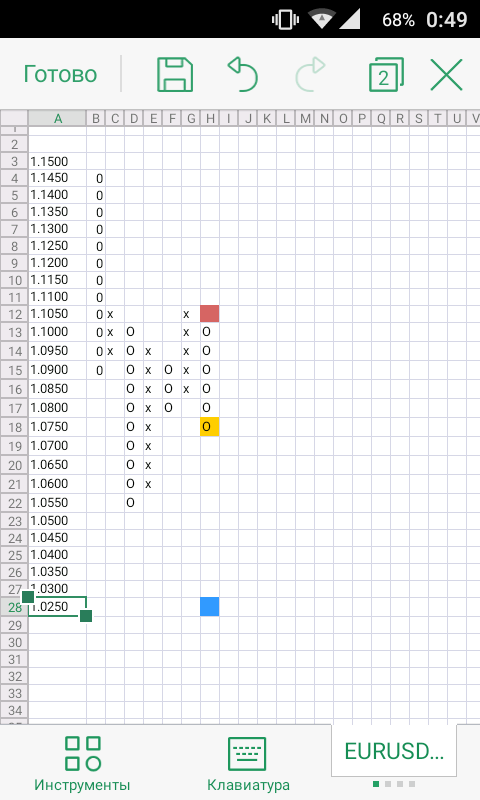Select row 33 header

click(x=14, y=693)
